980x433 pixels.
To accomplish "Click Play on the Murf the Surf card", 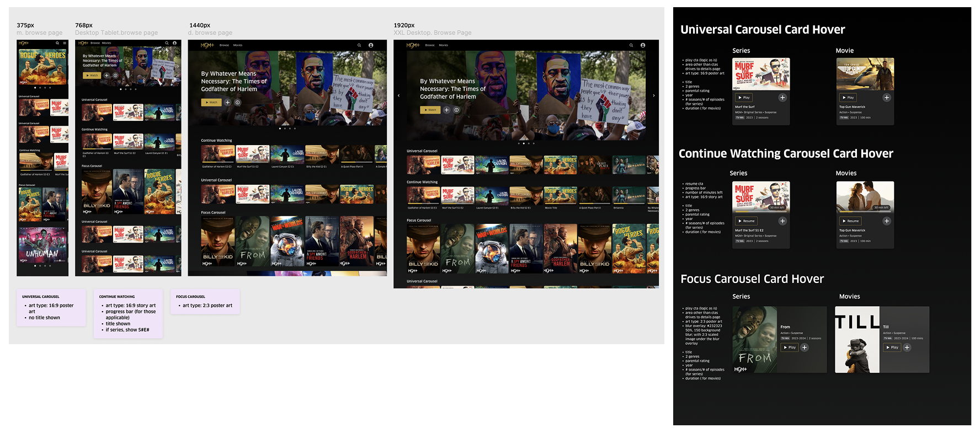I will (x=744, y=98).
